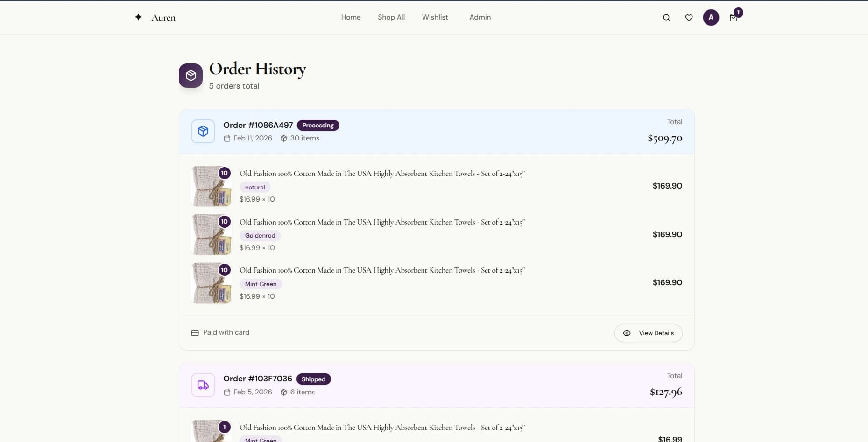The width and height of the screenshot is (868, 442).
Task: Click the Auren sparkle logo icon
Action: point(138,17)
